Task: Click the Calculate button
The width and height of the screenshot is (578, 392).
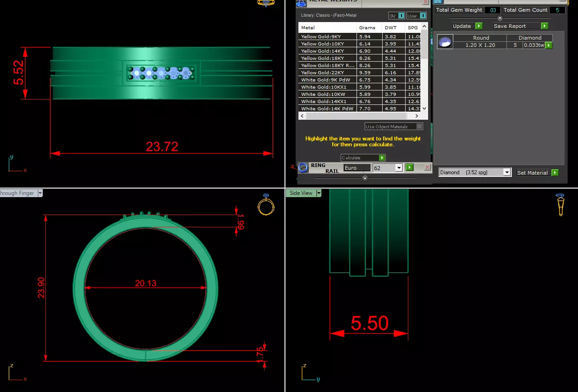Action: [363, 158]
